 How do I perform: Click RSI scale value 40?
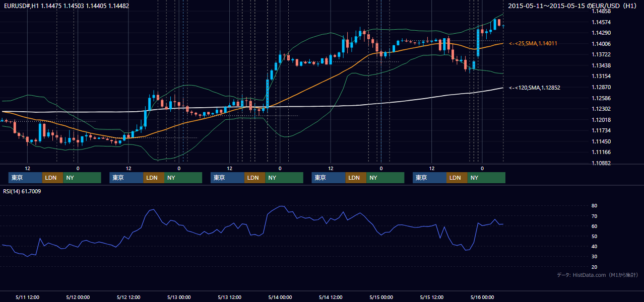pyautogui.click(x=595, y=246)
